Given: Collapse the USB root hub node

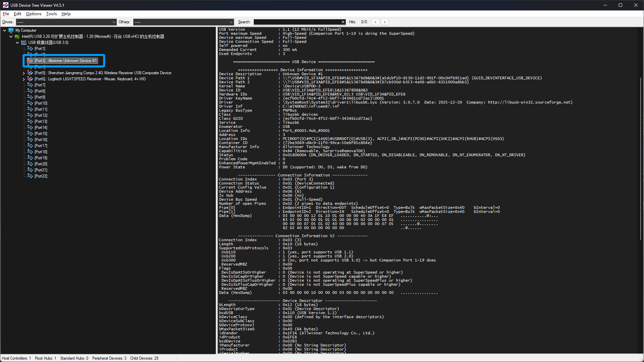Looking at the screenshot, I should [18, 43].
